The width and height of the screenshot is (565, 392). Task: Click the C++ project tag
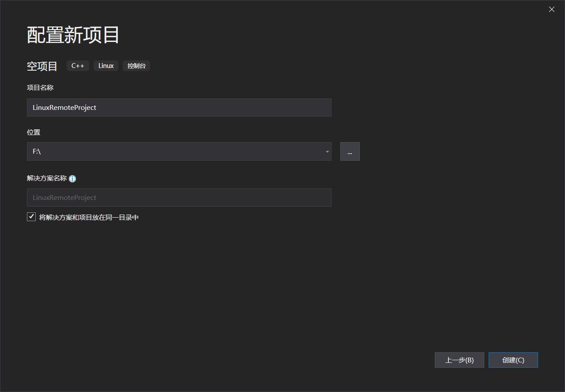point(78,65)
